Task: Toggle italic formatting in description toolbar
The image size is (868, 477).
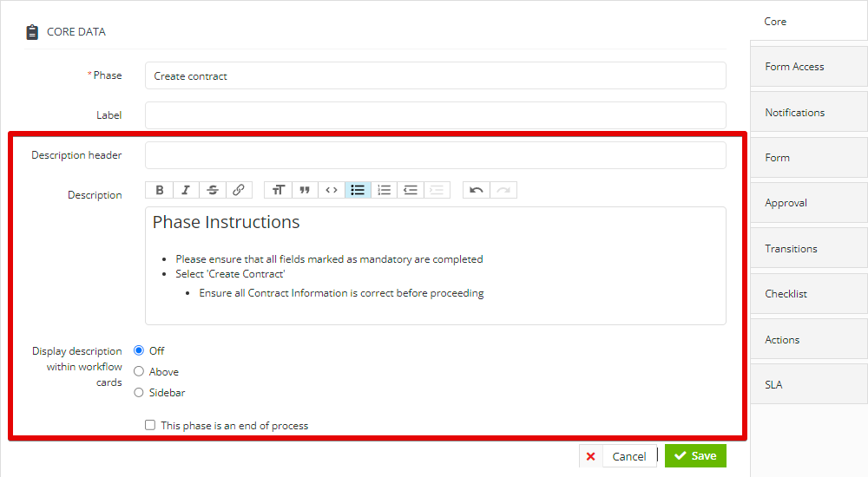Action: (x=186, y=190)
